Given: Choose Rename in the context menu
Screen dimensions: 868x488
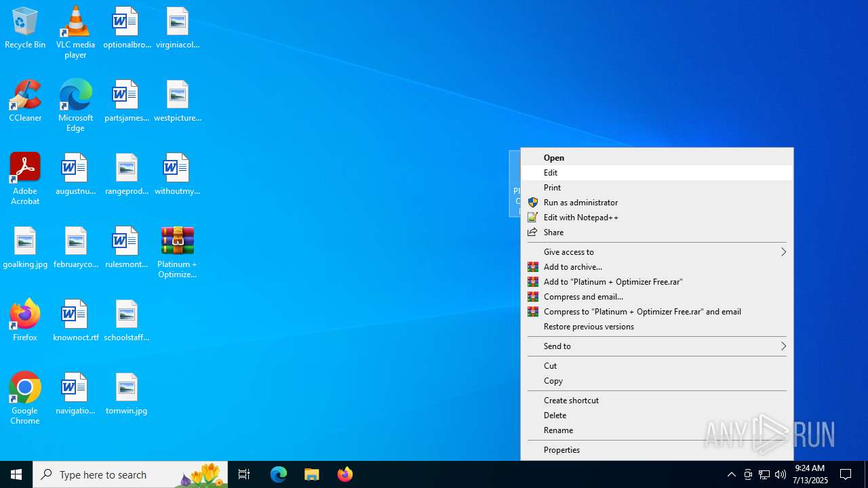Looking at the screenshot, I should 657,430.
